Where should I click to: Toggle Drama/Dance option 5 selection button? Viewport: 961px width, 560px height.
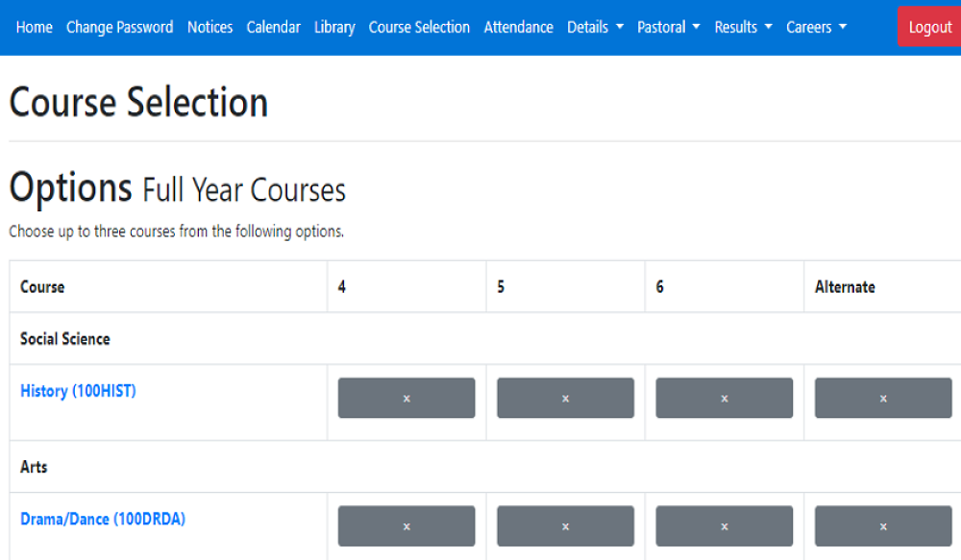[x=565, y=526]
